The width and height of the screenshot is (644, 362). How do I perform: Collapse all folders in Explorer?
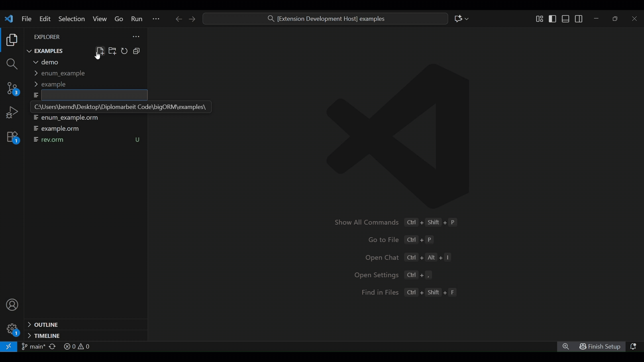click(137, 51)
